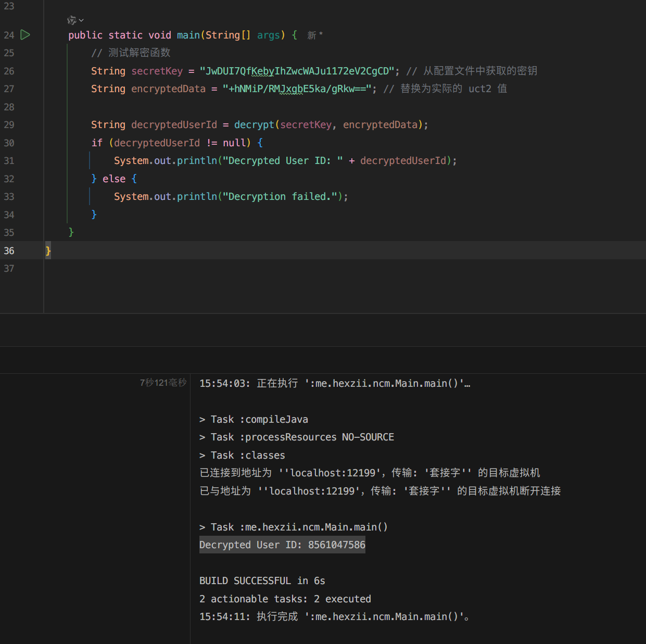
Task: Click console line "15:54:11: 执行完成"
Action: pos(335,617)
